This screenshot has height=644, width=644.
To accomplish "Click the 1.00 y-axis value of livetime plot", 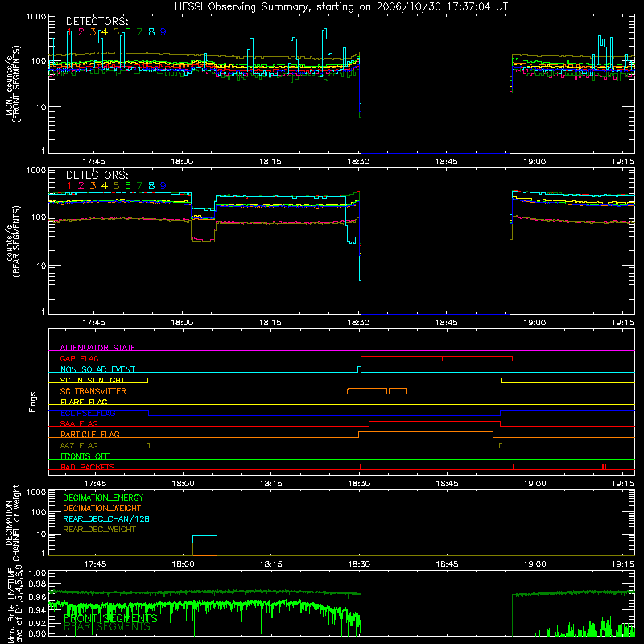I will (x=38, y=572).
